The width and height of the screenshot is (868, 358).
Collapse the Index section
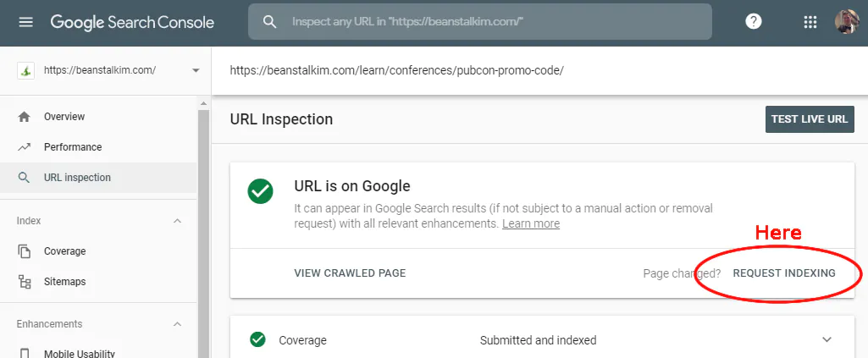177,221
